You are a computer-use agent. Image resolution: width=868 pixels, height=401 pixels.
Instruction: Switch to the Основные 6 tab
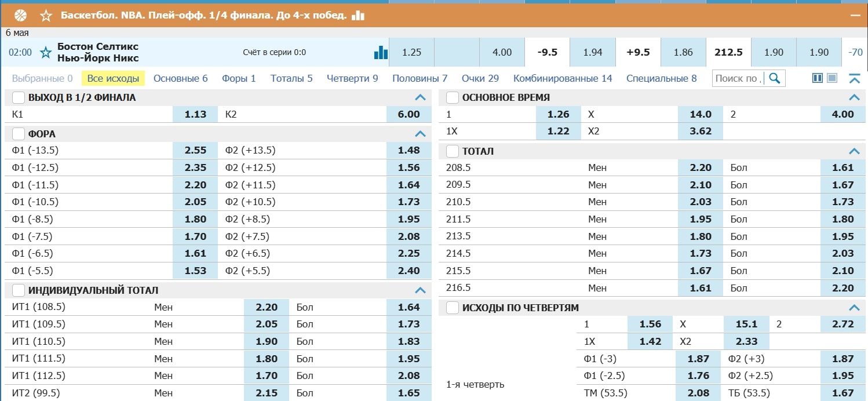pyautogui.click(x=180, y=78)
